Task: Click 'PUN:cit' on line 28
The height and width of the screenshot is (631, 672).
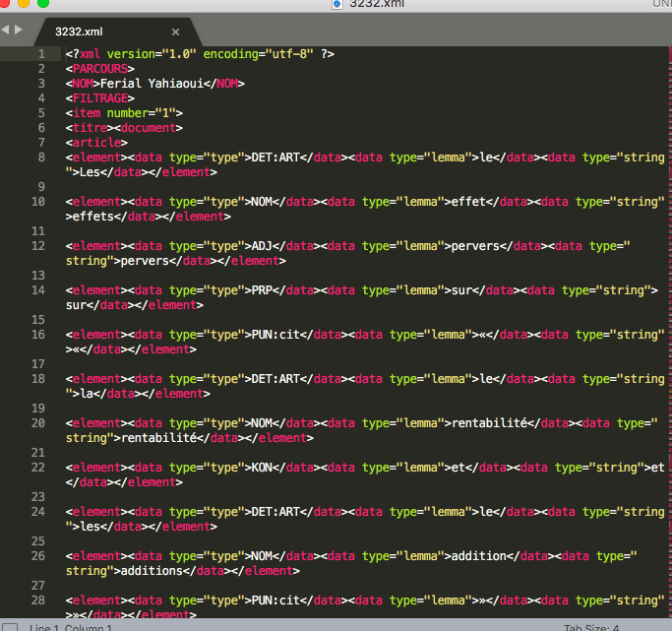Action: point(275,600)
